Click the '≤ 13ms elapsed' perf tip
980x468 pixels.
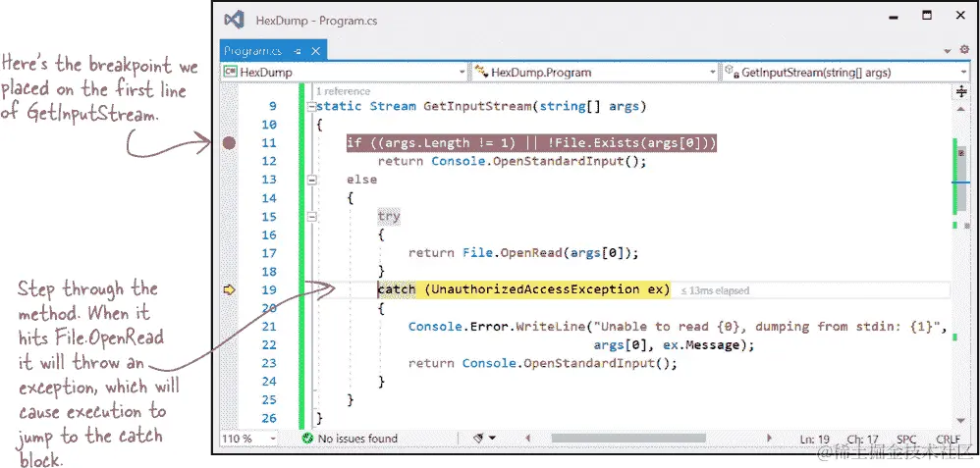pyautogui.click(x=714, y=290)
